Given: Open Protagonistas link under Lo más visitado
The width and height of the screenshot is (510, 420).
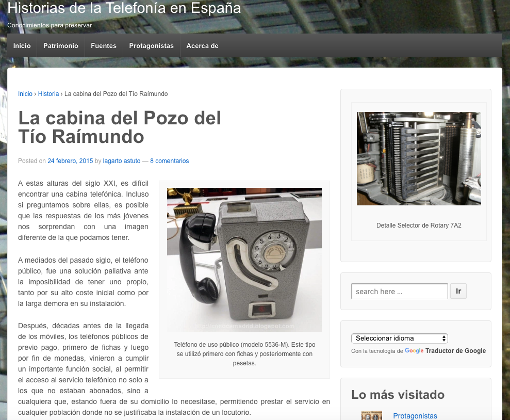Looking at the screenshot, I should (415, 416).
